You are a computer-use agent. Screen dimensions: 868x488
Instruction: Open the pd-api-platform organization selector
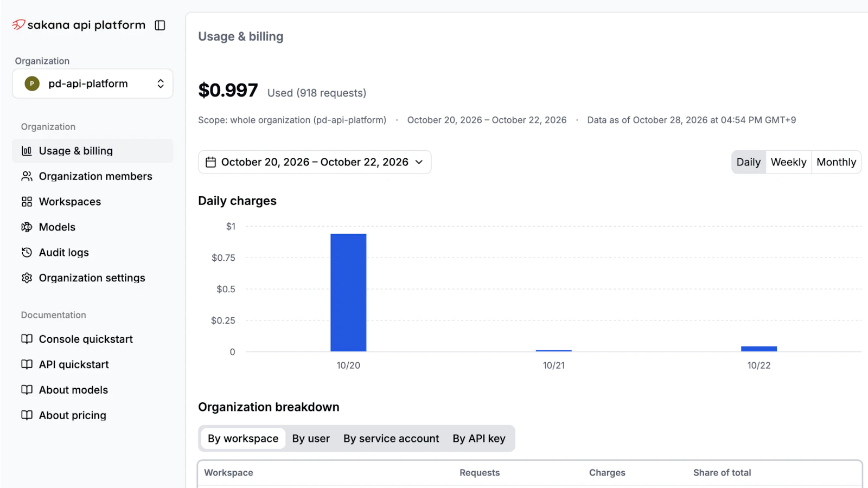[93, 84]
